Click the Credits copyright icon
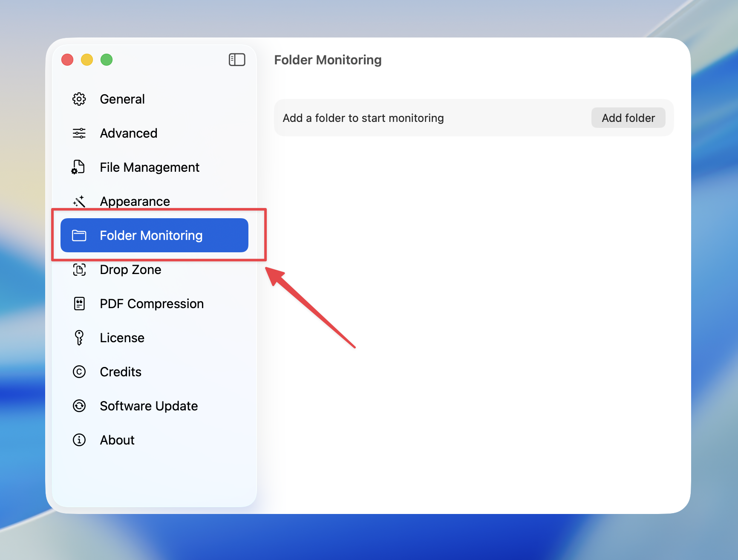 coord(79,372)
